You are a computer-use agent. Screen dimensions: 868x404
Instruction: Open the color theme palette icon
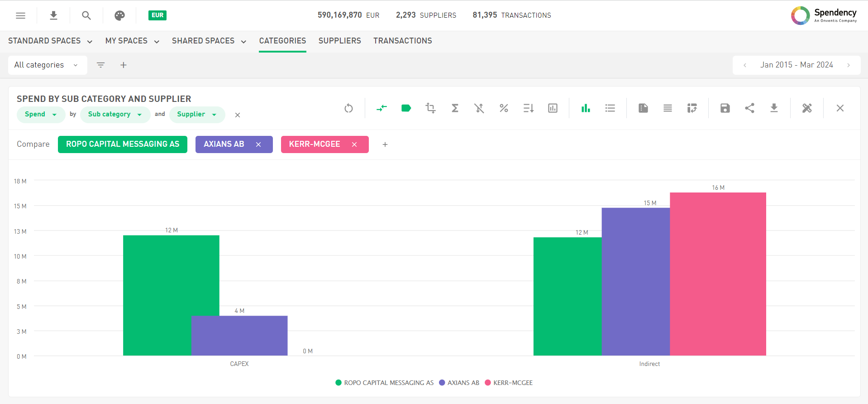[119, 15]
